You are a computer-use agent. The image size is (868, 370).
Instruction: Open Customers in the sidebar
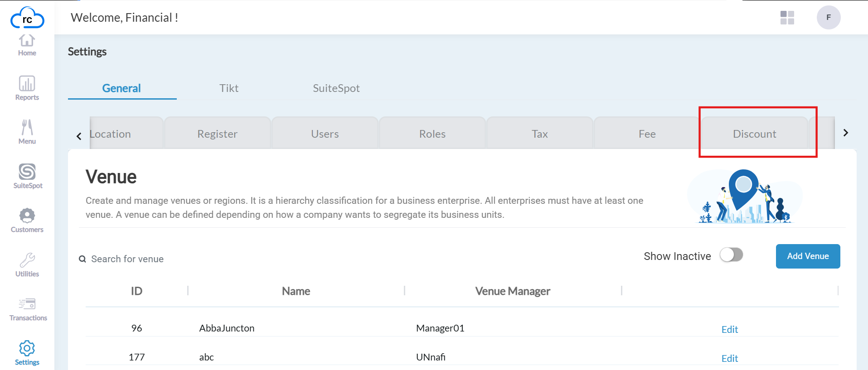tap(27, 221)
